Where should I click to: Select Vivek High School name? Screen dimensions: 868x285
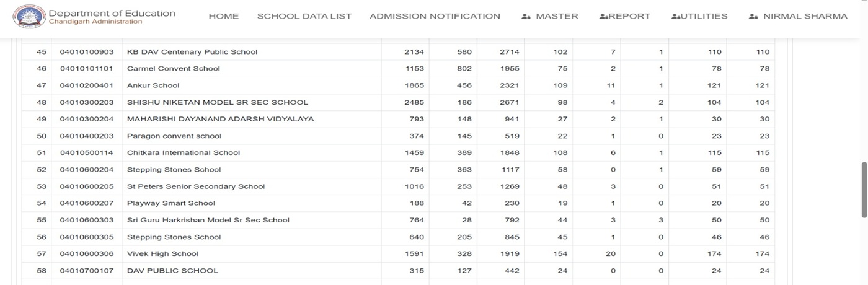[x=162, y=253]
